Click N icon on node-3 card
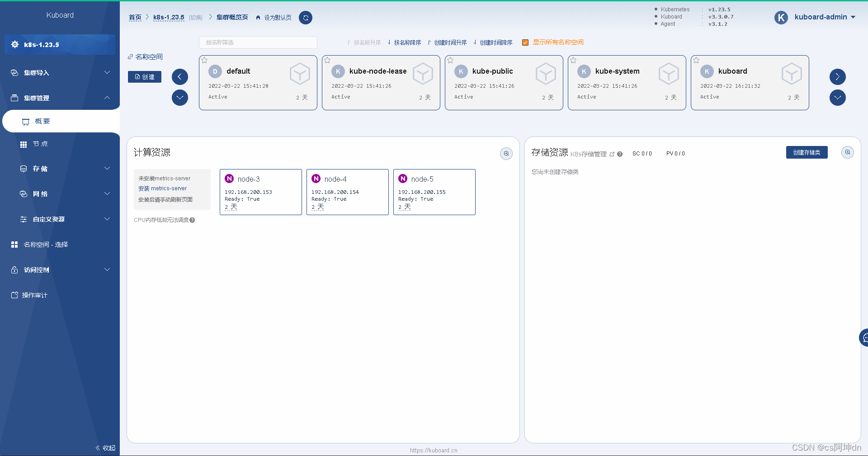 (229, 179)
